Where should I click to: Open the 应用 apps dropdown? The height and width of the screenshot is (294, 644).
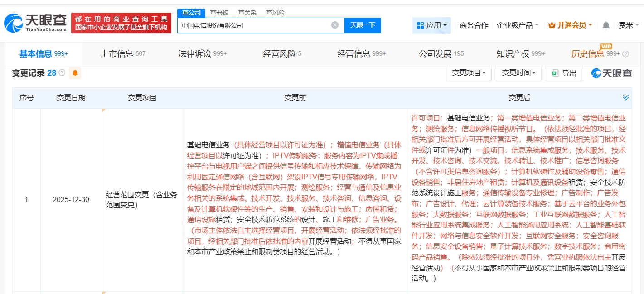431,25
